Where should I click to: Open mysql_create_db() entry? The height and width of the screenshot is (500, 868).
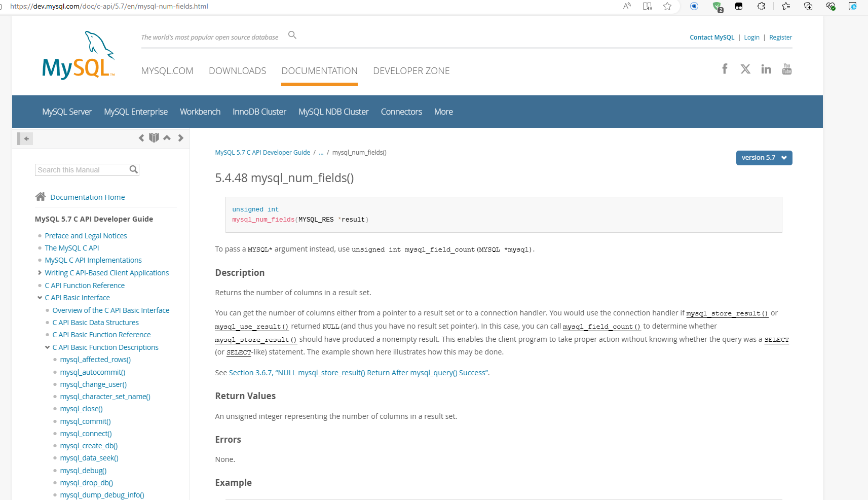tap(89, 446)
